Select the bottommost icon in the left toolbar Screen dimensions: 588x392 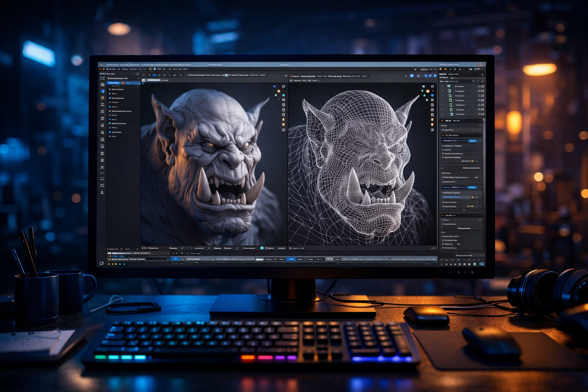click(102, 193)
